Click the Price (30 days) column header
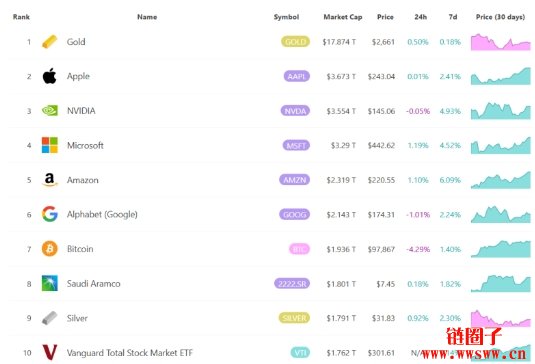Image resolution: width=535 pixels, height=364 pixels. coord(500,17)
